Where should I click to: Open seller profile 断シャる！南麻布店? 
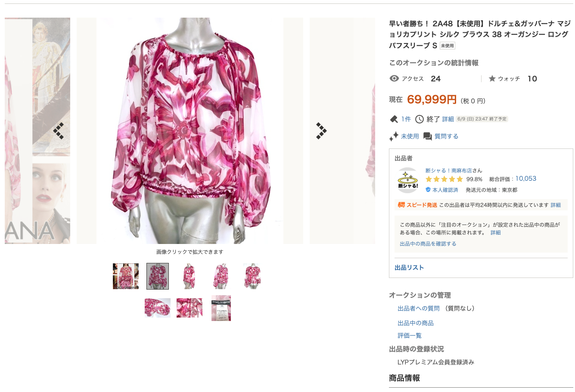[449, 170]
